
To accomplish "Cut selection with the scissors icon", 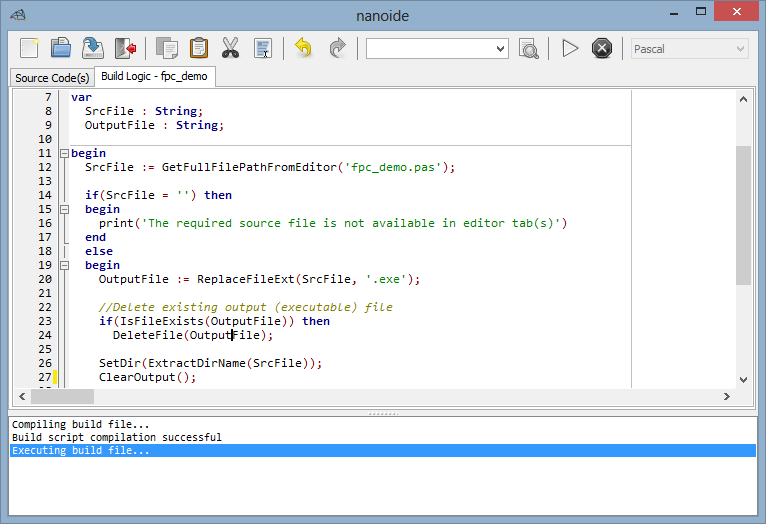I will (x=231, y=48).
